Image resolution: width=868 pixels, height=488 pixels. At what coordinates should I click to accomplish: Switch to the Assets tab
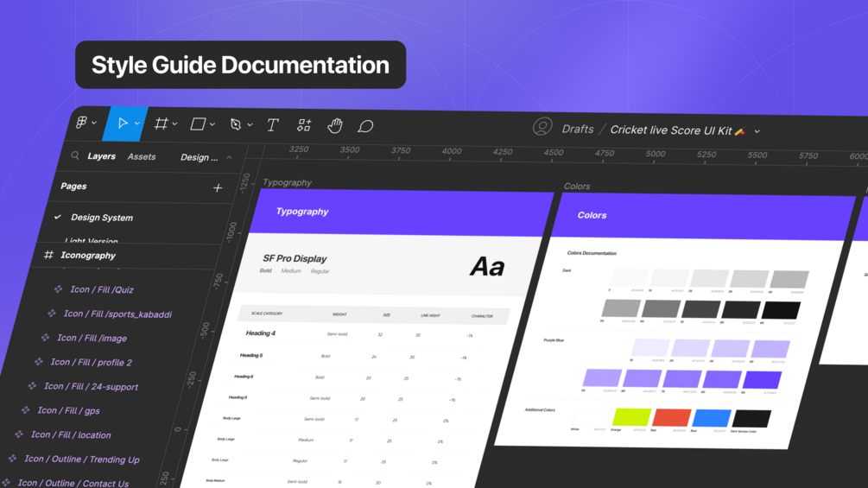click(142, 156)
